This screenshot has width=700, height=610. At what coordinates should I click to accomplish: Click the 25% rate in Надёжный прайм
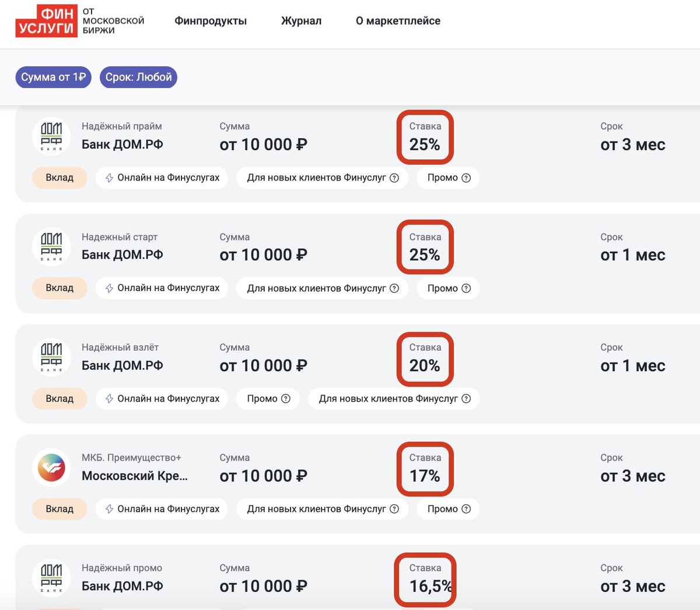tap(425, 145)
